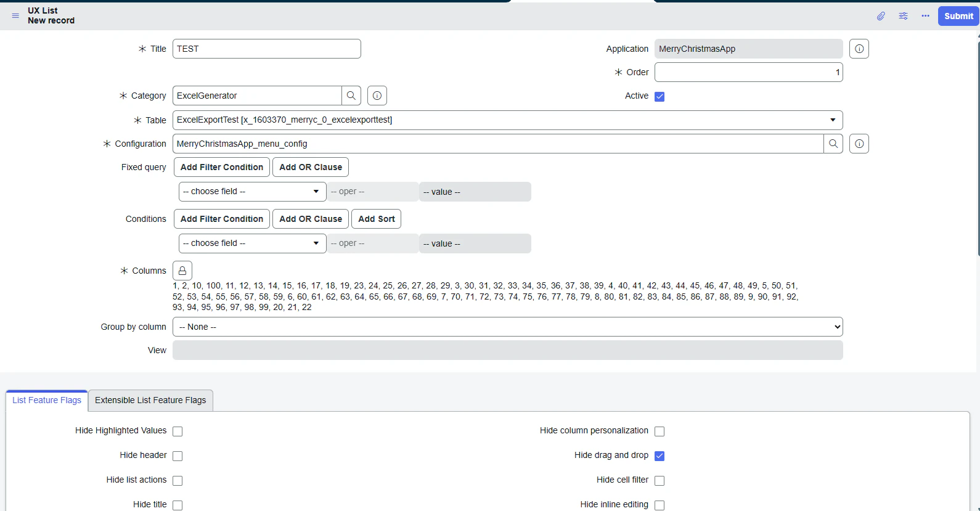Viewport: 980px width, 511px height.
Task: Focus the Order number field
Action: click(749, 72)
